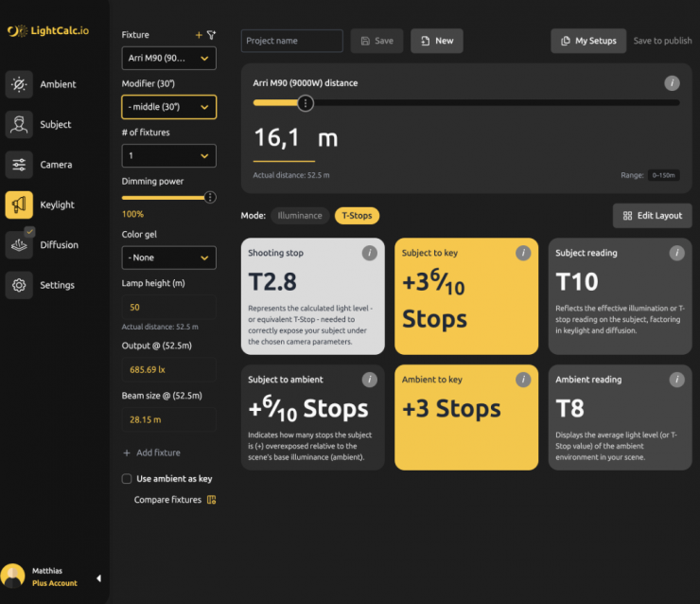Expand the Modifier middle (30°) dropdown
The height and width of the screenshot is (604, 700).
tap(168, 107)
